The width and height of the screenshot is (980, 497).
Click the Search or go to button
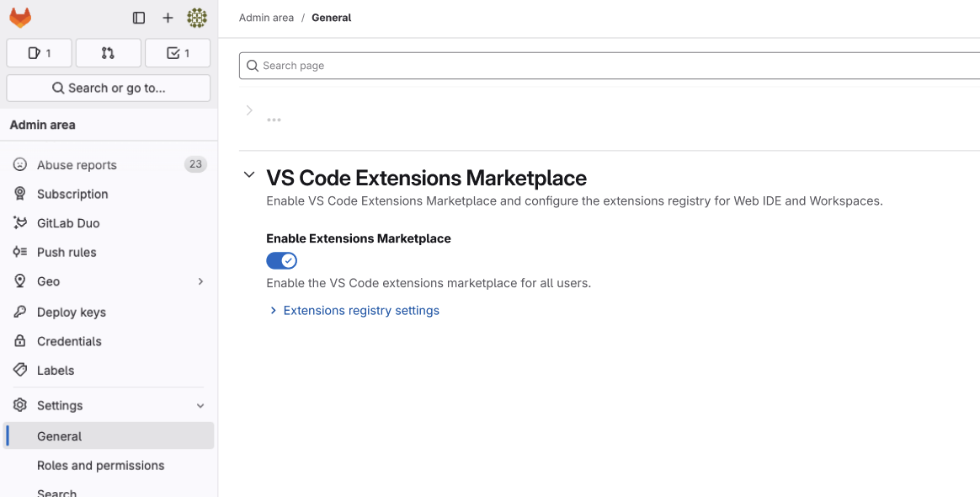click(108, 88)
